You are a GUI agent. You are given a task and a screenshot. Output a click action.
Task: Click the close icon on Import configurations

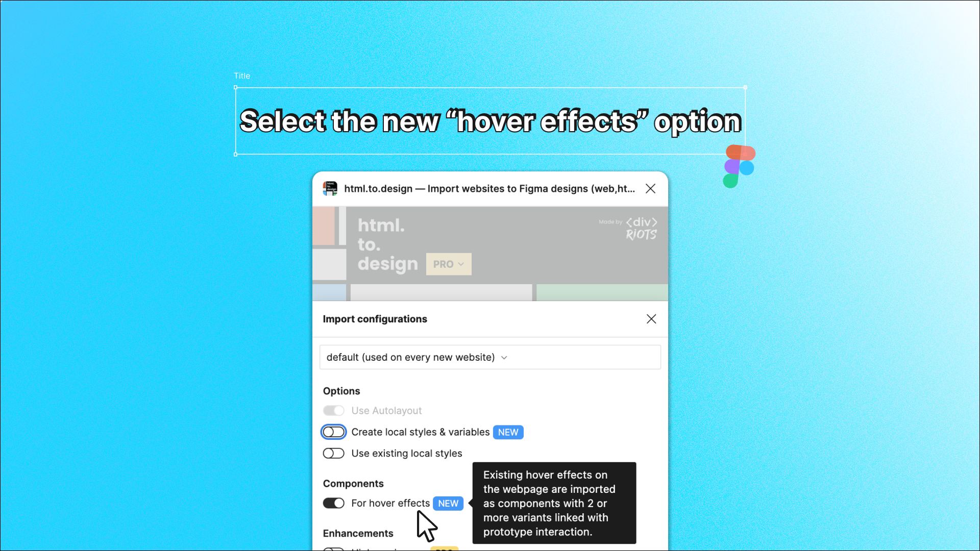[x=651, y=319]
